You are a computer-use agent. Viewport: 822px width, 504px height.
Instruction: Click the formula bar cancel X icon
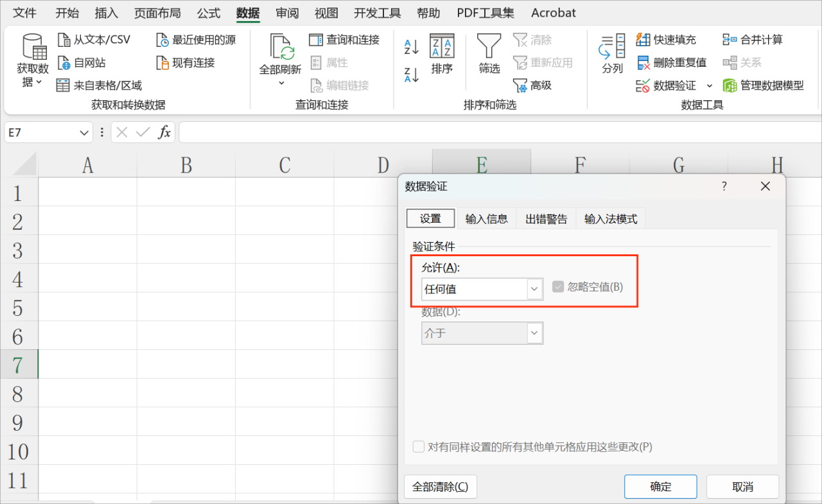(x=122, y=132)
